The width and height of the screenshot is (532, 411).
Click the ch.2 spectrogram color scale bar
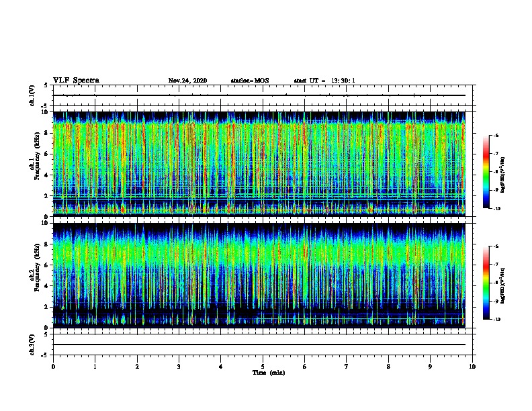click(486, 283)
